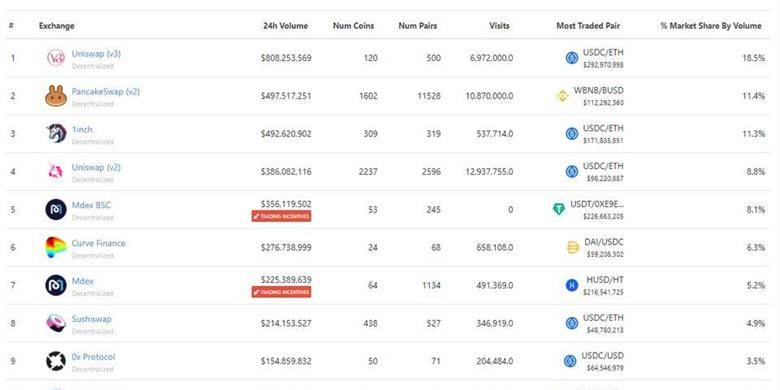780x390 pixels.
Task: Click the WBNB coin icon in PancakeSwap row
Action: 562,96
